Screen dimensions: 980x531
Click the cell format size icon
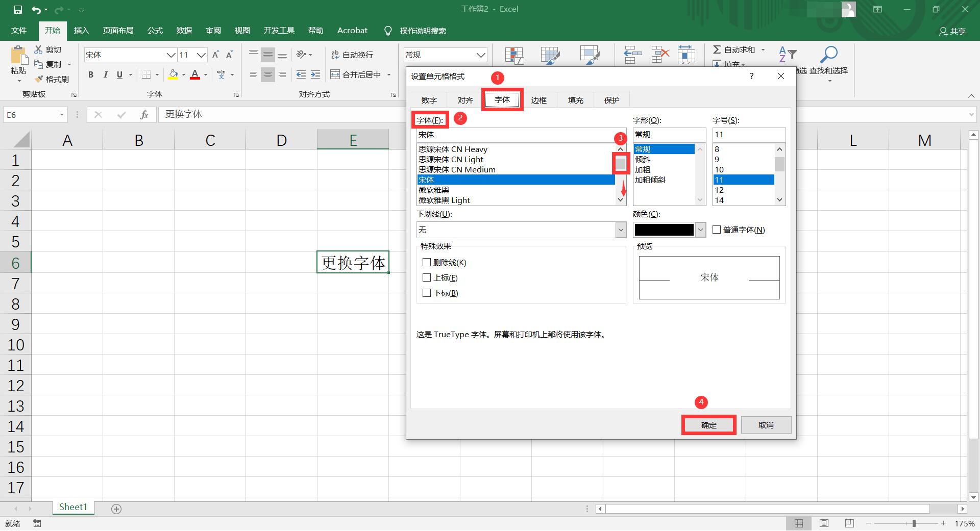coord(687,55)
